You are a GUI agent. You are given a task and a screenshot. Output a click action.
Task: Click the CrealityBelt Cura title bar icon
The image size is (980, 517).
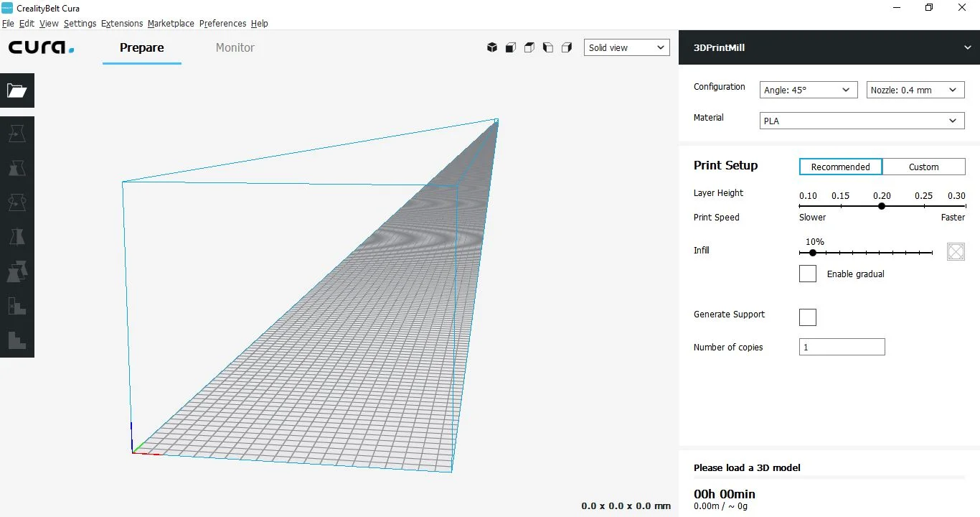(7, 8)
